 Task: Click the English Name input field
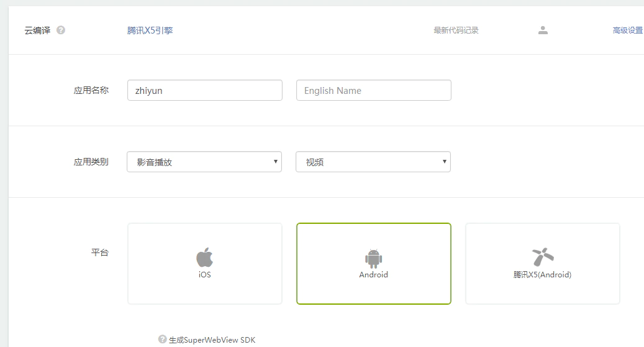click(x=374, y=90)
